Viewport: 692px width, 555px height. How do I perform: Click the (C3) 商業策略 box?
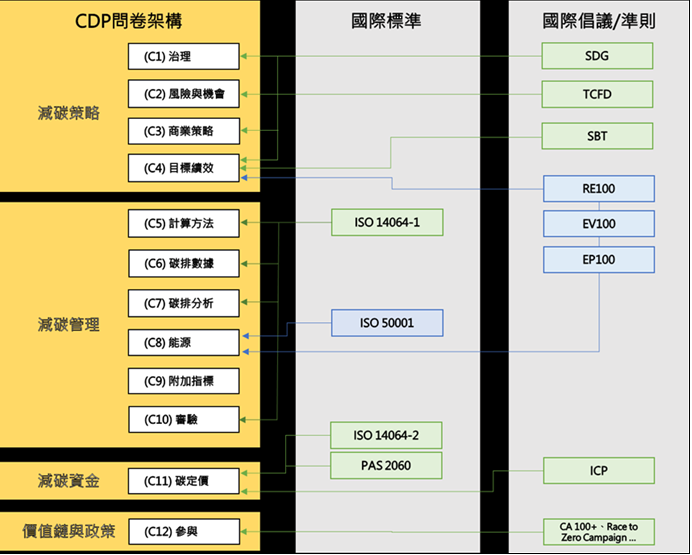tap(184, 131)
